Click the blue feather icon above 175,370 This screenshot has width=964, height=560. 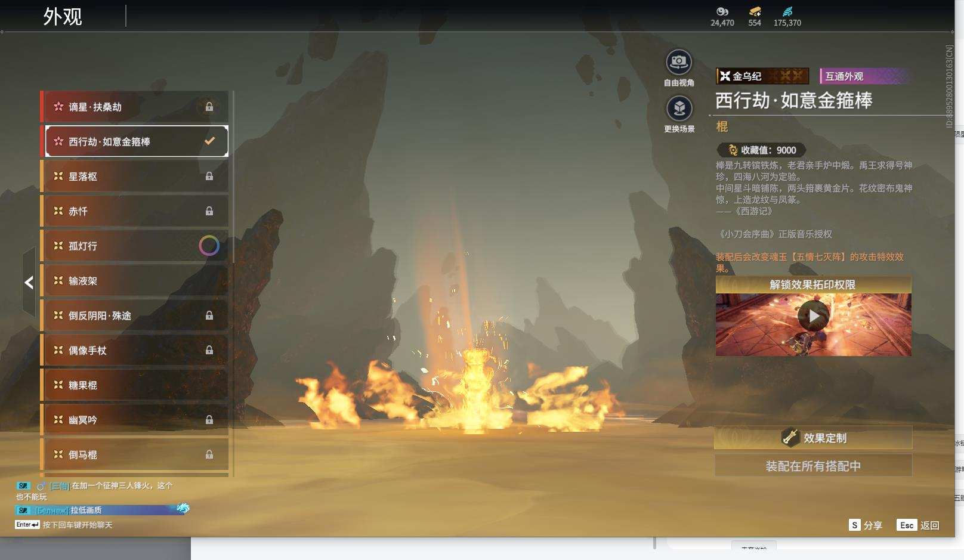[x=787, y=11]
